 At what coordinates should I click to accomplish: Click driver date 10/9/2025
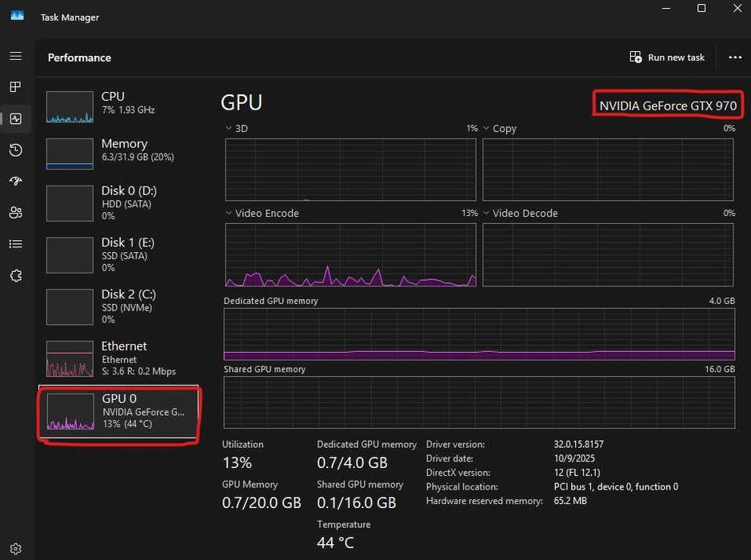pos(574,458)
